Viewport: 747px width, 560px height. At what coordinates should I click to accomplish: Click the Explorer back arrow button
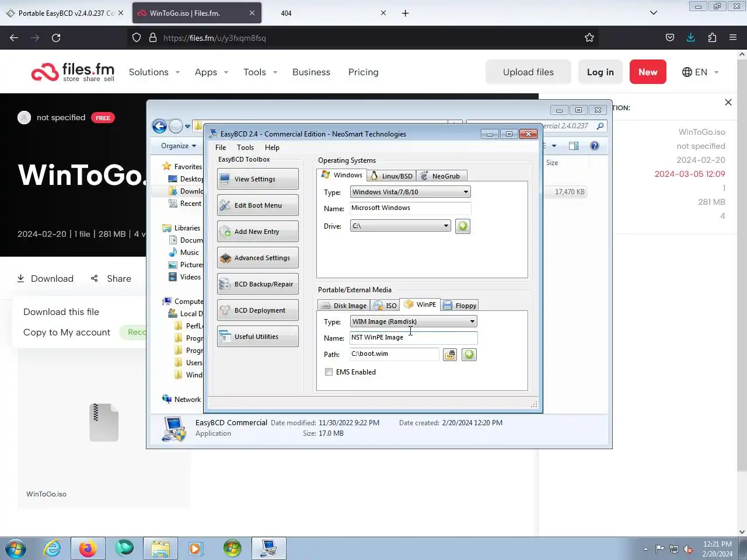click(159, 126)
